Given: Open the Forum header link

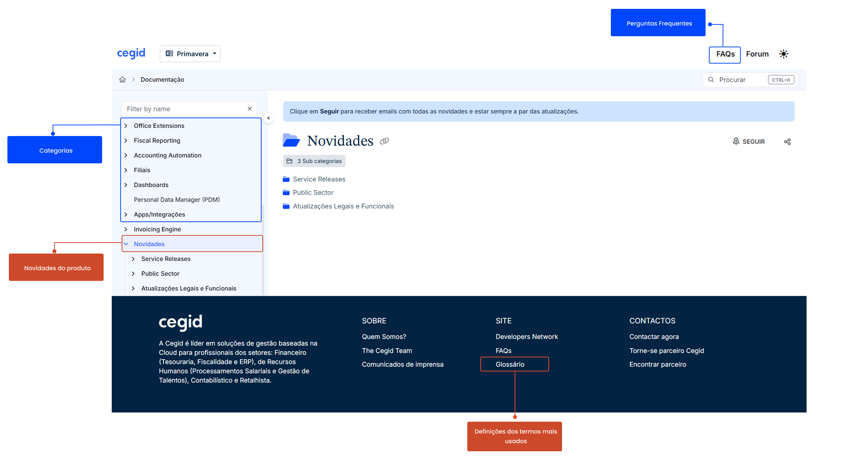Looking at the screenshot, I should coord(757,54).
